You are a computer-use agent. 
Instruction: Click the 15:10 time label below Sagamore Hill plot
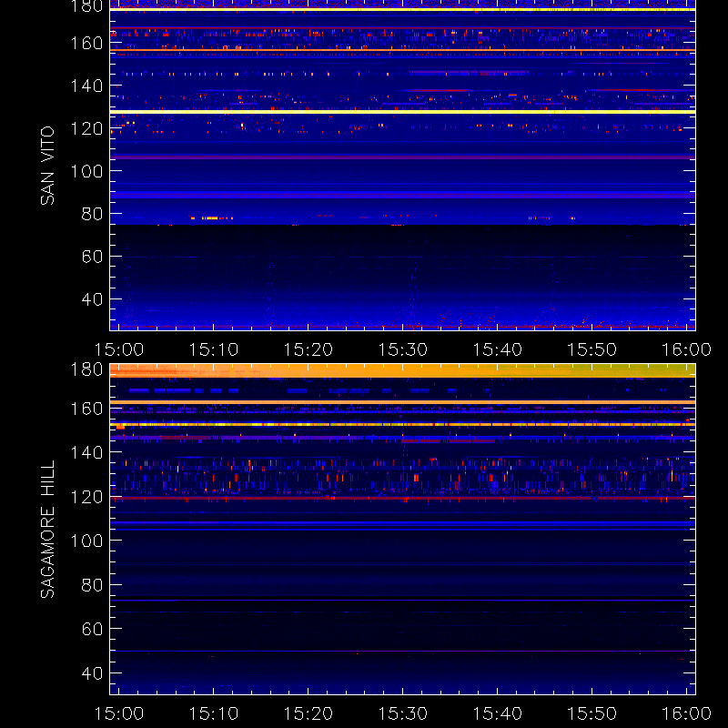(214, 713)
